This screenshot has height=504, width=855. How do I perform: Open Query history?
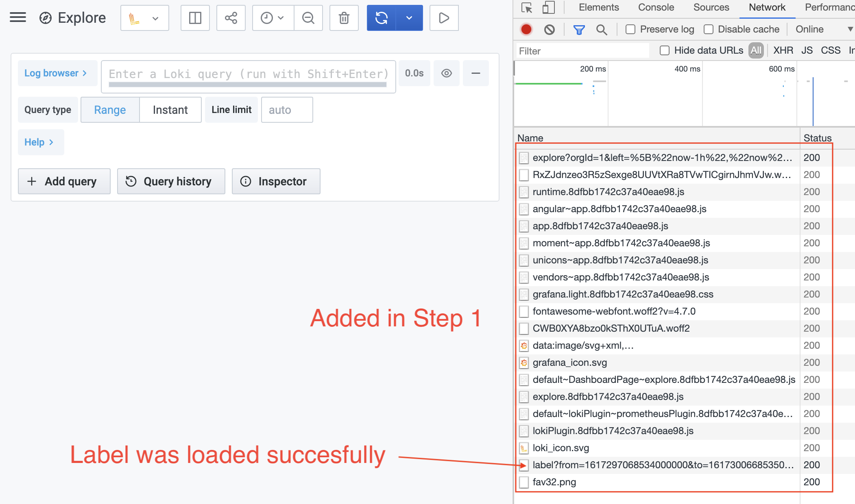[x=171, y=181]
